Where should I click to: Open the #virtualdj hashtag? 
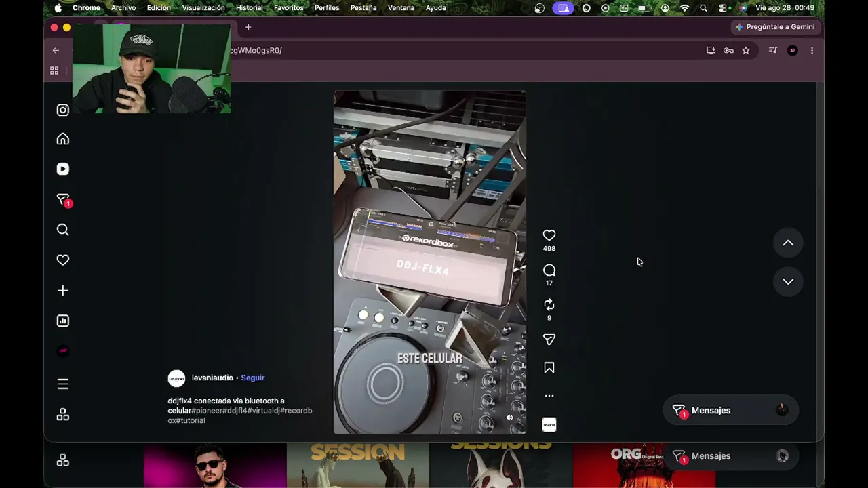[x=264, y=411]
